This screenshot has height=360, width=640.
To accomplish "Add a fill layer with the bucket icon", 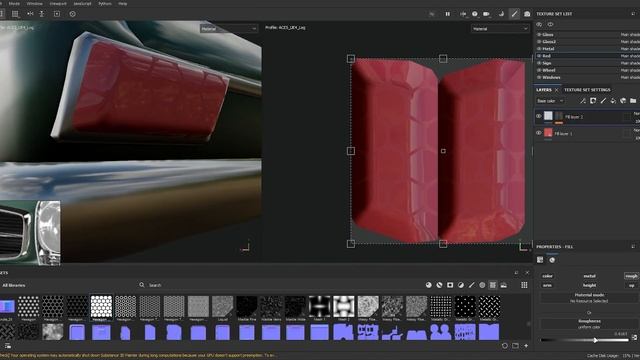I will [x=613, y=101].
